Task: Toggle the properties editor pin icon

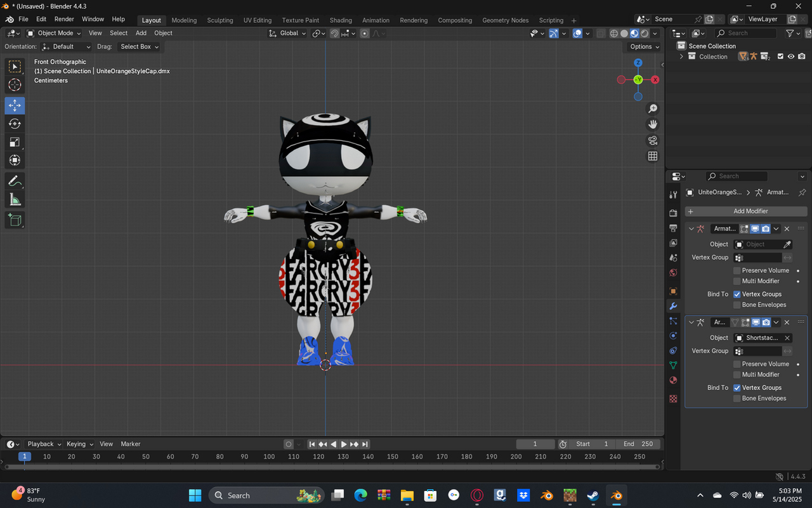Action: coord(802,192)
